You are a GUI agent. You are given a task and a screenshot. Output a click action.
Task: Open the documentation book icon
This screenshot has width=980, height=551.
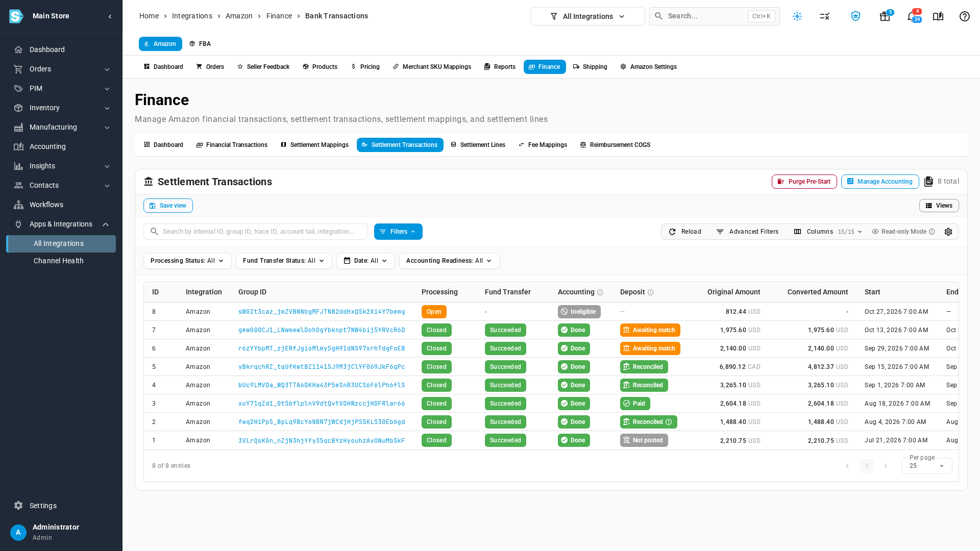938,16
